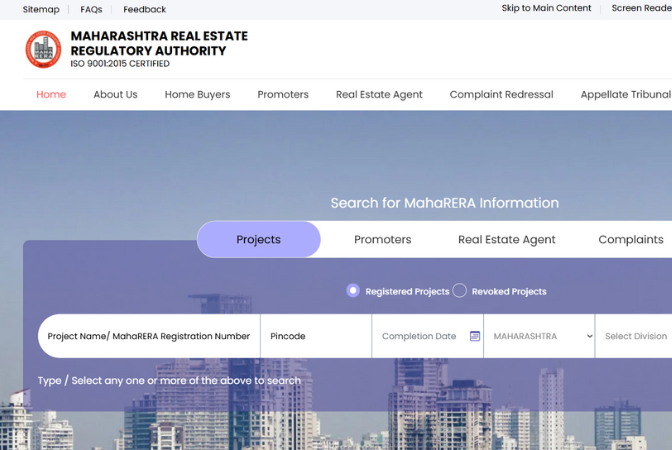Switch to the Promoters search tab
The height and width of the screenshot is (450, 672).
point(382,240)
